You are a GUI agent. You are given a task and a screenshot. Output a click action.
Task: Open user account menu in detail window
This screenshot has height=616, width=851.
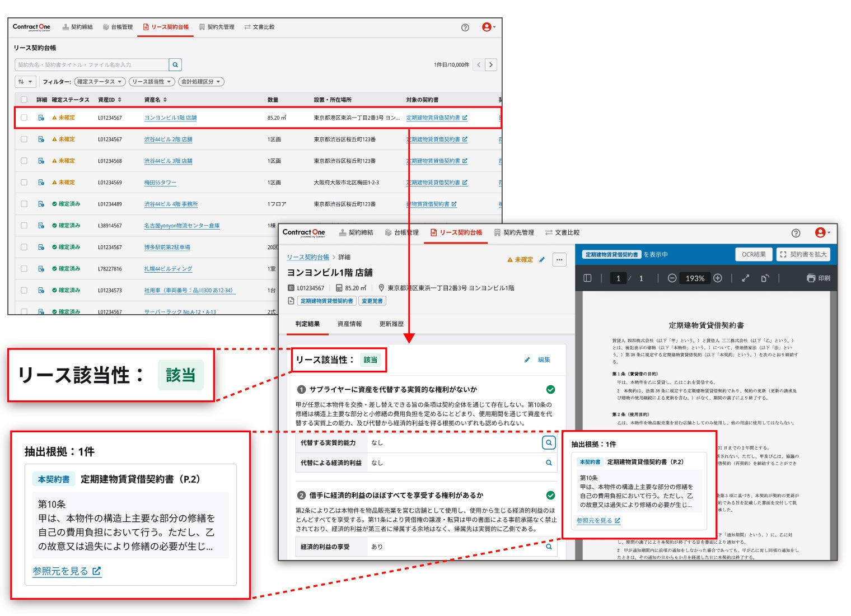(822, 232)
